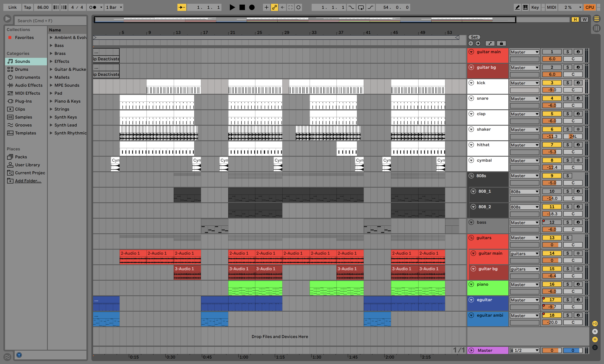The width and height of the screenshot is (604, 364).
Task: Click Session Record circle button
Action: (x=298, y=7)
